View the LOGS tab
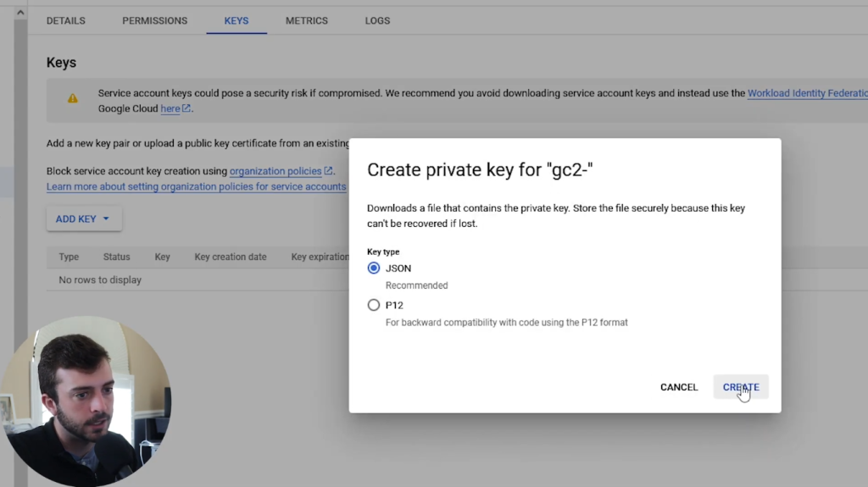The image size is (868, 487). [377, 20]
